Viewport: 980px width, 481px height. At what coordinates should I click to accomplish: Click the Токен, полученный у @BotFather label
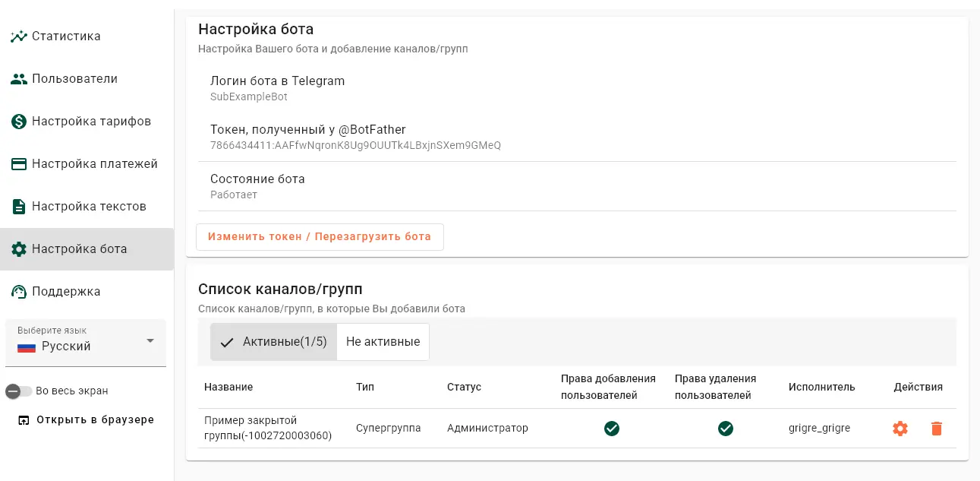pos(308,130)
